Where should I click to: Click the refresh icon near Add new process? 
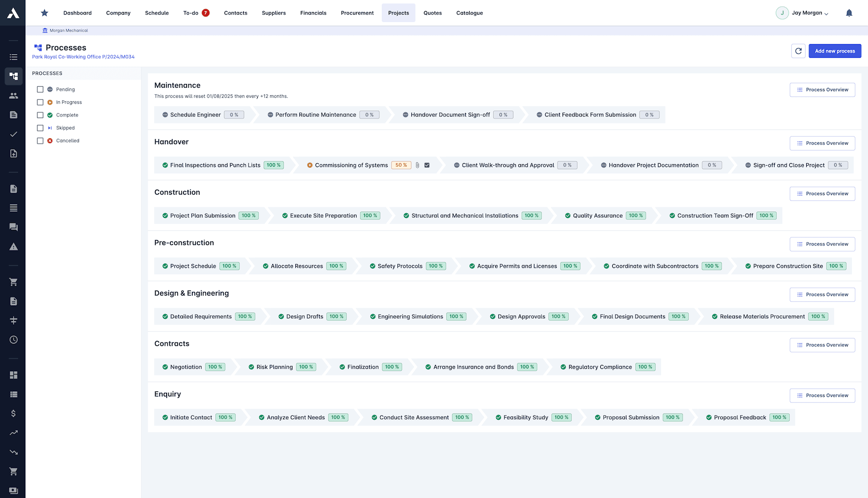pyautogui.click(x=798, y=51)
